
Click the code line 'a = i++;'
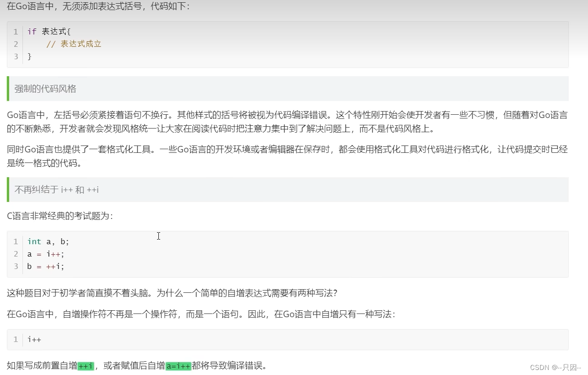[46, 254]
